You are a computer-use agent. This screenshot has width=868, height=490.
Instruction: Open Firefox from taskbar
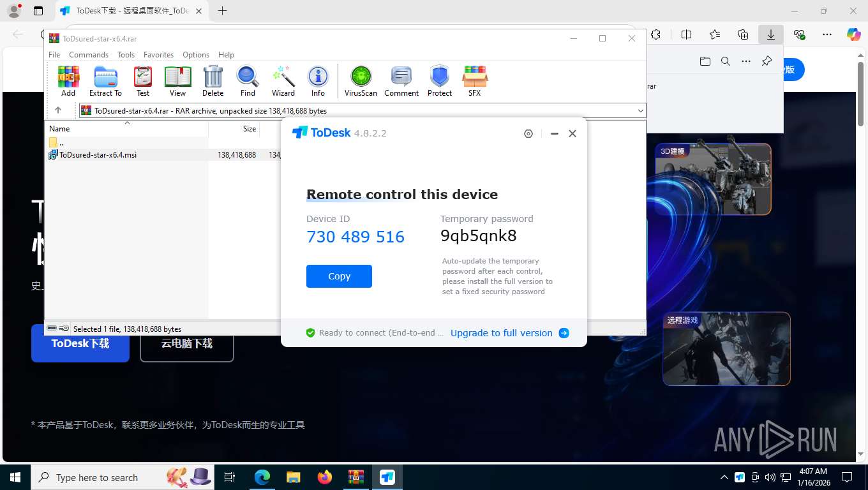(x=325, y=477)
